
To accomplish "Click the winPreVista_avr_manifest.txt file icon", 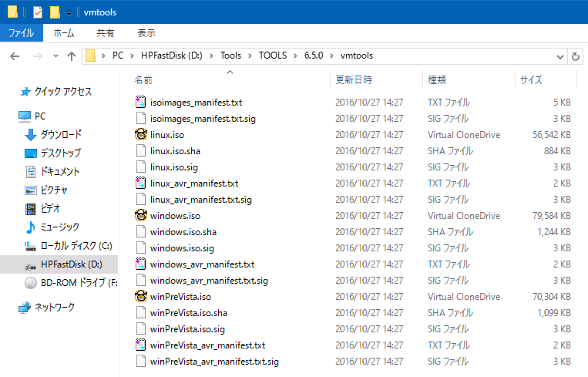I will tap(140, 345).
